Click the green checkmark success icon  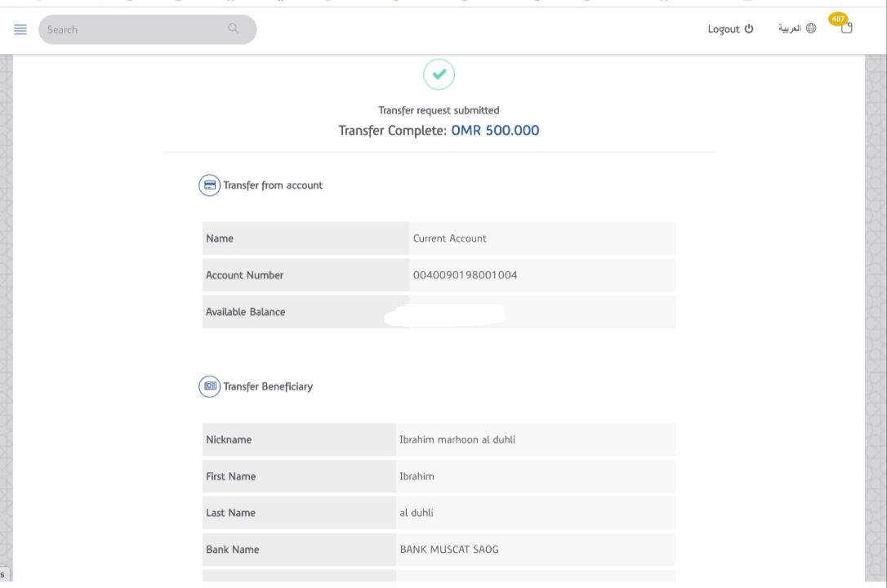coord(439,74)
